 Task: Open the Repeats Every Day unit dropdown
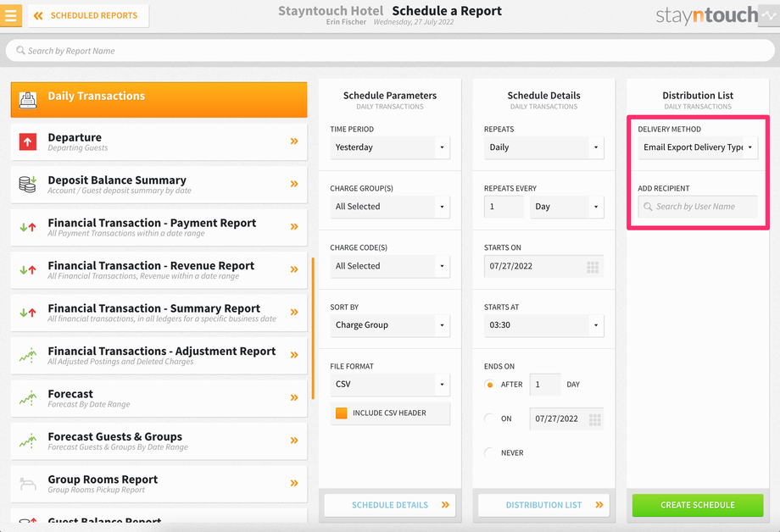pyautogui.click(x=566, y=207)
